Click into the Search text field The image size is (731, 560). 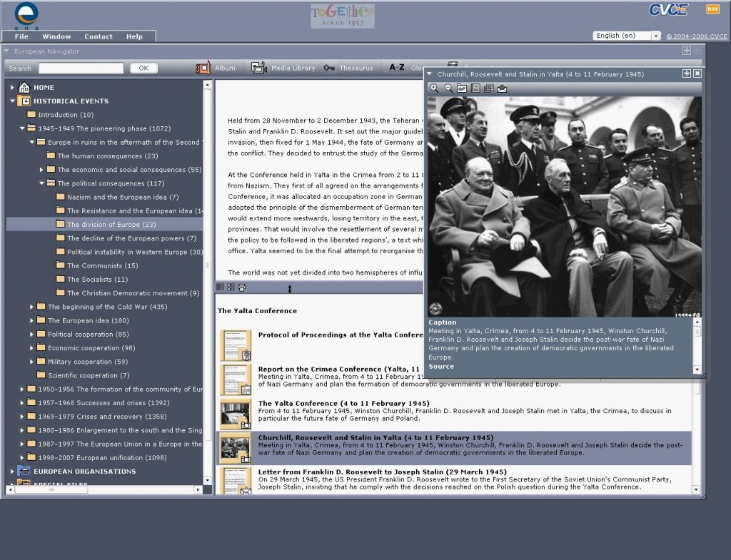(x=81, y=68)
